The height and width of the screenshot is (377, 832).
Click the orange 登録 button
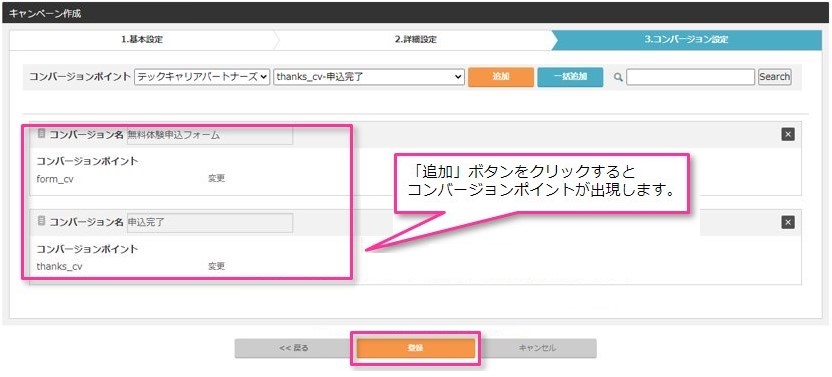tap(415, 348)
